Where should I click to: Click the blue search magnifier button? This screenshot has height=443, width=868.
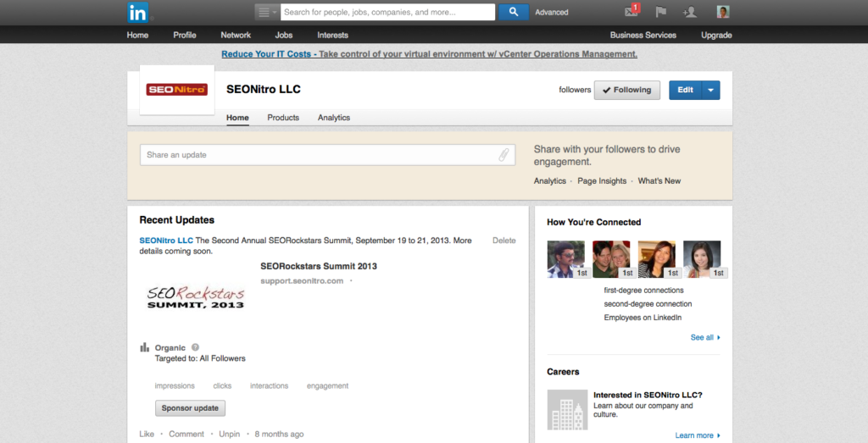(514, 12)
